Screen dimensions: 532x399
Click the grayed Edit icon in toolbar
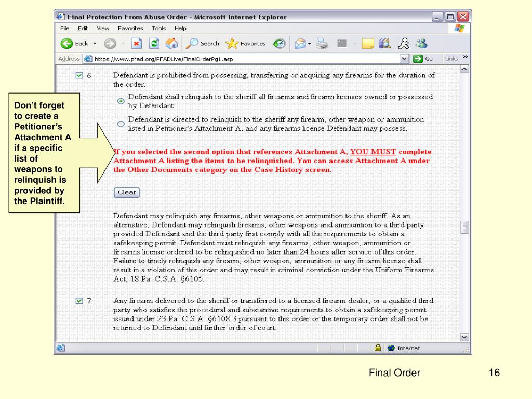click(x=342, y=44)
